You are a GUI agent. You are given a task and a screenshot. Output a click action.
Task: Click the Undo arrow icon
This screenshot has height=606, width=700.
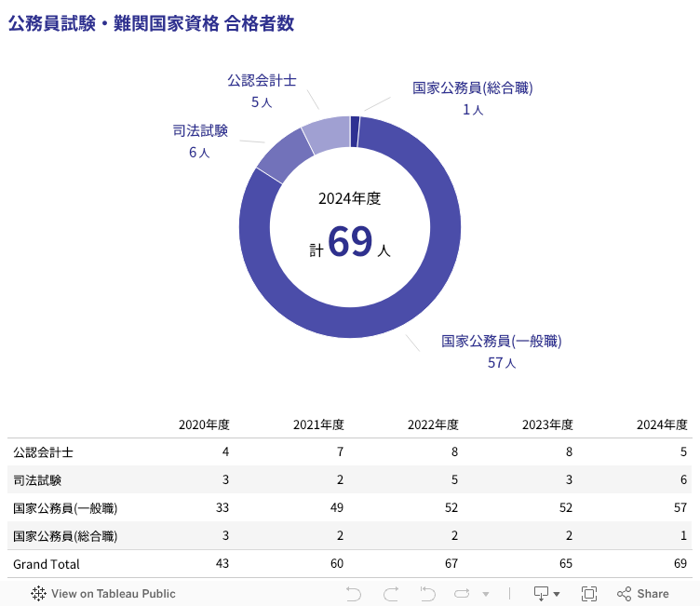tap(353, 593)
